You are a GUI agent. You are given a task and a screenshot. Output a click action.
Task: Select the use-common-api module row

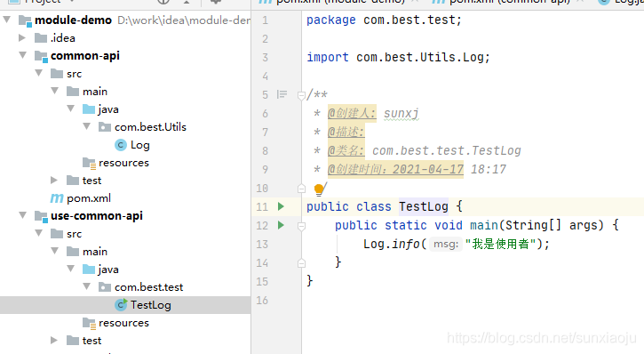point(125,216)
